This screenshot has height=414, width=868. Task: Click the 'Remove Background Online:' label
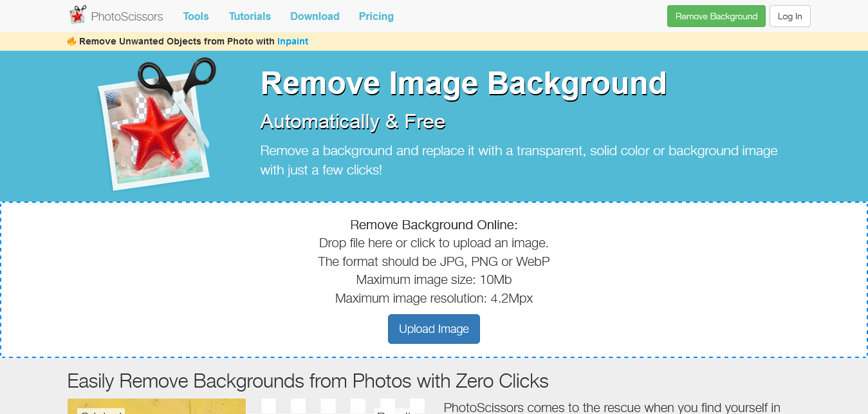click(x=434, y=225)
